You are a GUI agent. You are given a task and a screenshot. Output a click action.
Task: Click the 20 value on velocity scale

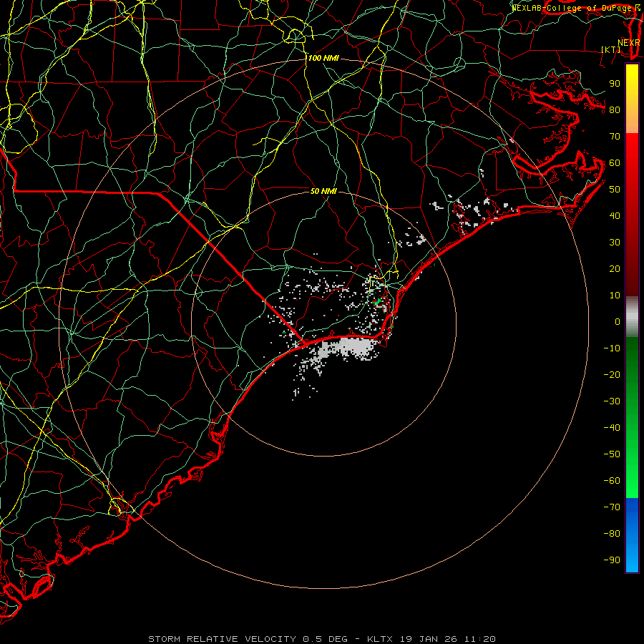tap(615, 269)
